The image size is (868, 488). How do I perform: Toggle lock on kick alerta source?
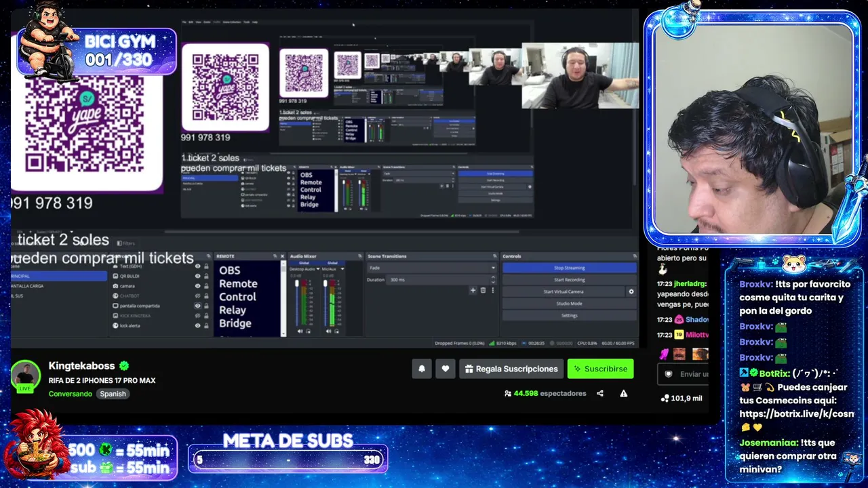click(x=206, y=325)
